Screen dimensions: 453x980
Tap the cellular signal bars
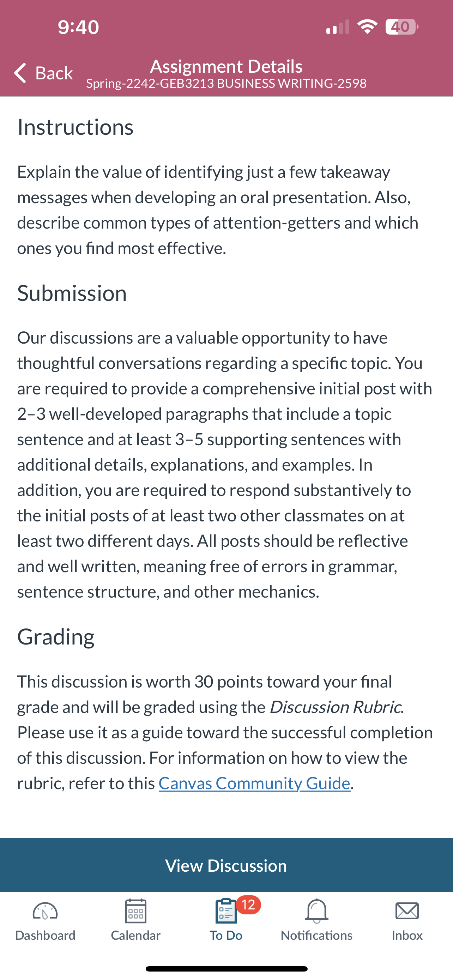(x=338, y=27)
